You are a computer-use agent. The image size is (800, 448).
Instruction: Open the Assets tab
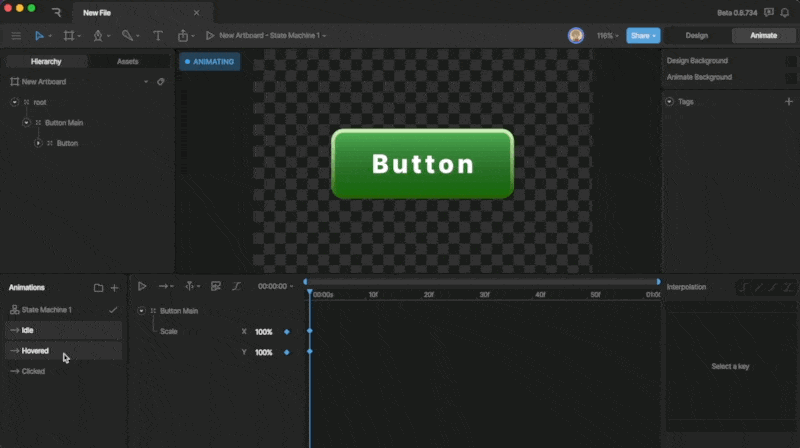(x=128, y=61)
